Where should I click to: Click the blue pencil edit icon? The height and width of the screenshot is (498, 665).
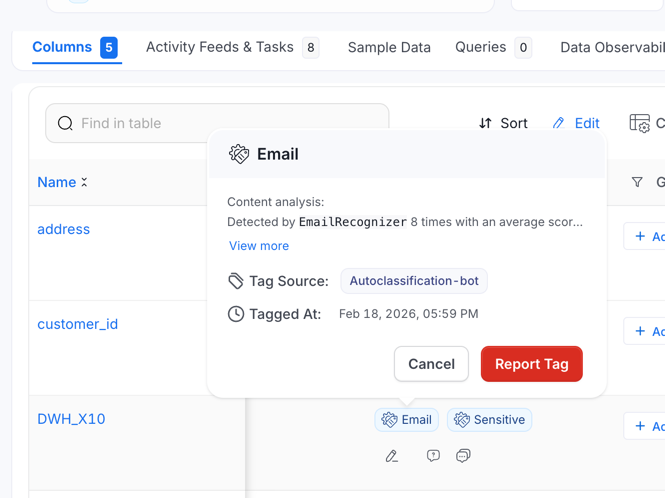tap(559, 123)
